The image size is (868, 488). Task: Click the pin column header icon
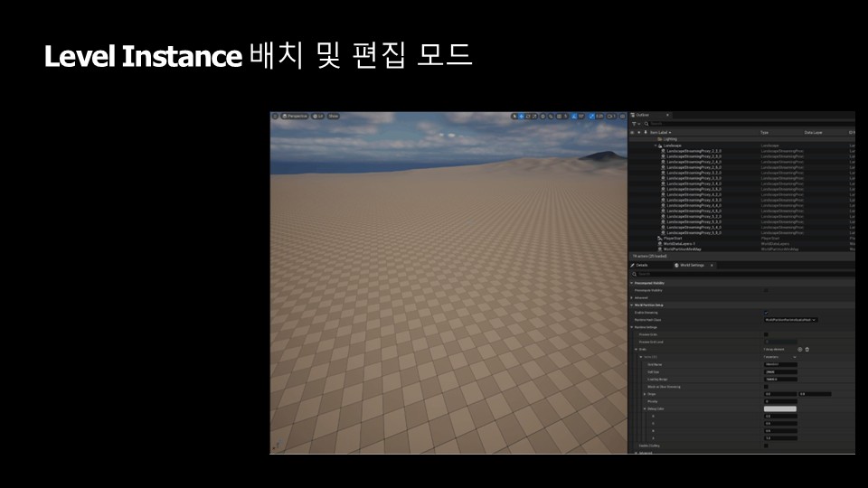[x=645, y=132]
